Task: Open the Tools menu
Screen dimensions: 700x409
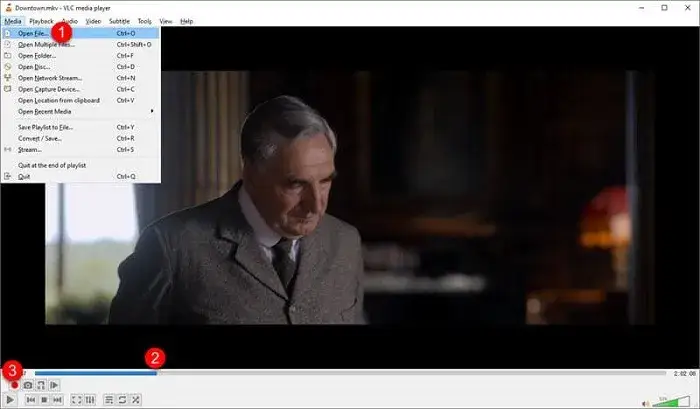Action: (144, 21)
